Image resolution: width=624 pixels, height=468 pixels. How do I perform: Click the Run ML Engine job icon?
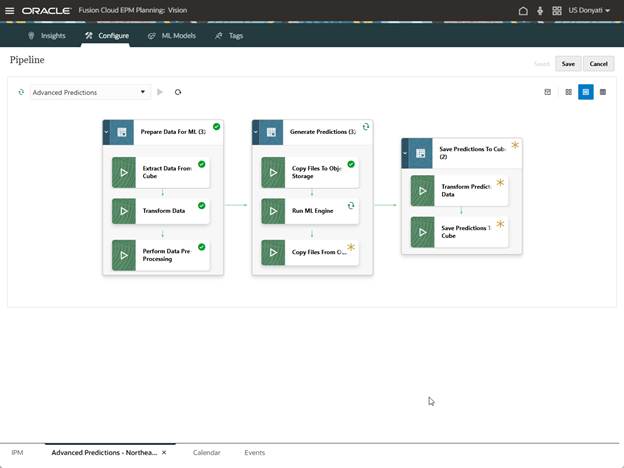[273, 211]
